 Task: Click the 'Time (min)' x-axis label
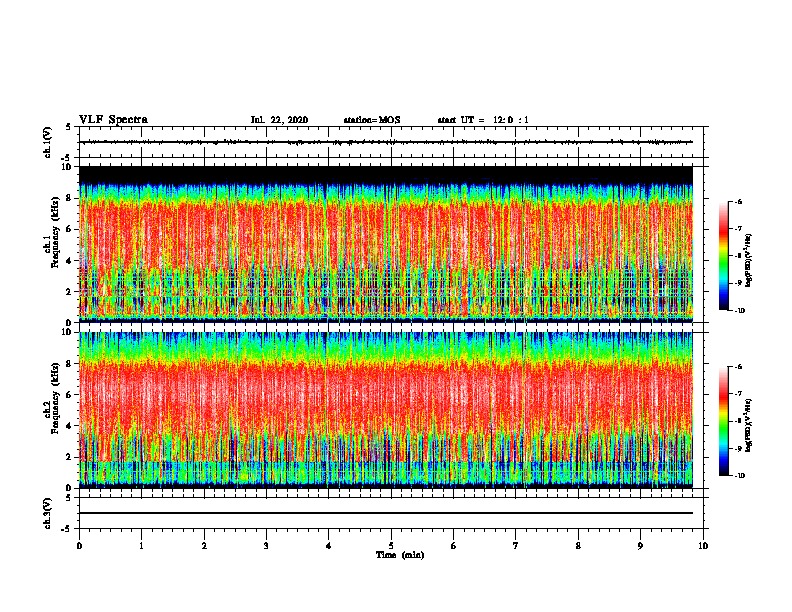[400, 555]
